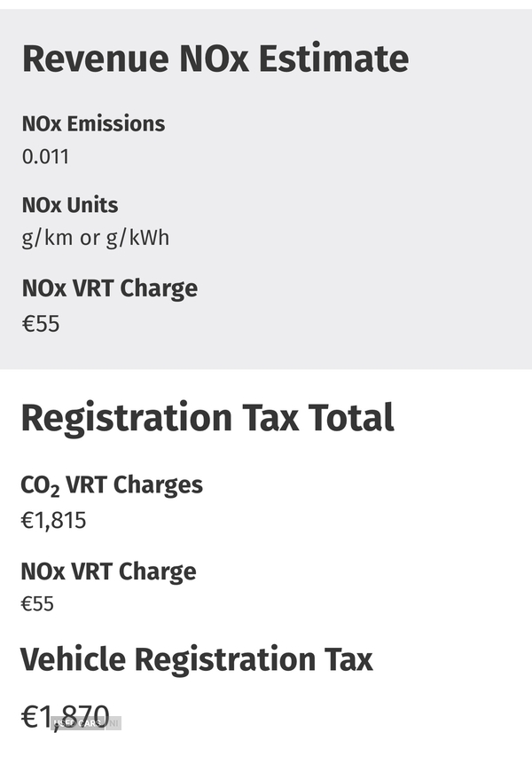The height and width of the screenshot is (772, 532).
Task: Select the €1,870 total tax value
Action: coord(65,717)
